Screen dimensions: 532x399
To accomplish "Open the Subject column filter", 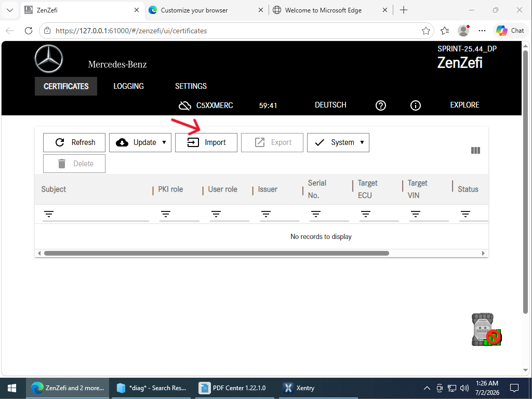I will tap(49, 214).
